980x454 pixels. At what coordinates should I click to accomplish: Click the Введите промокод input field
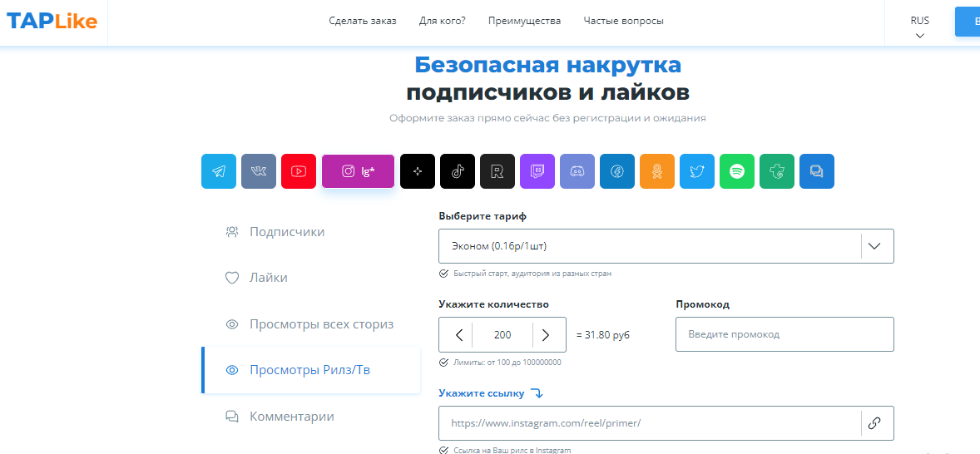[x=785, y=335]
